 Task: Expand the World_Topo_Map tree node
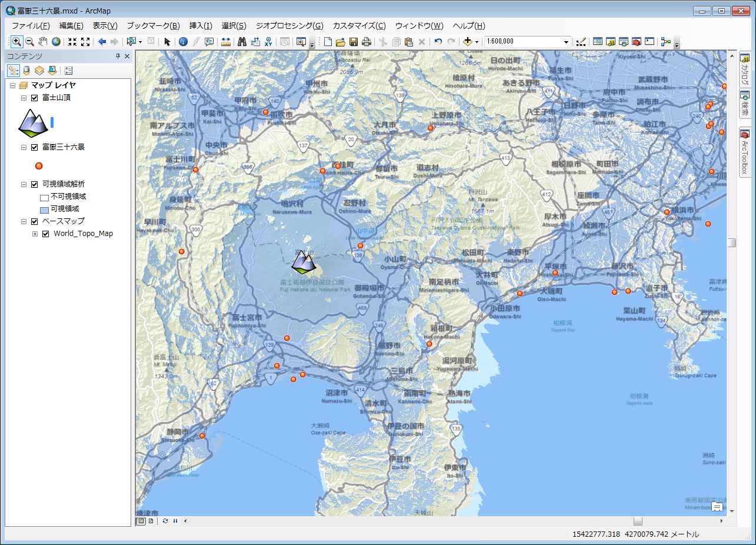[x=35, y=234]
